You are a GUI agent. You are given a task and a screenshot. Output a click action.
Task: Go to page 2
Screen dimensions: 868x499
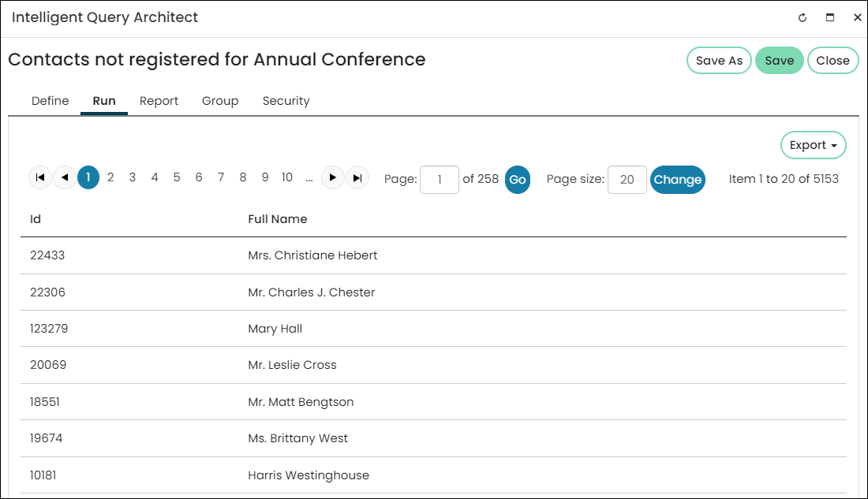[110, 177]
